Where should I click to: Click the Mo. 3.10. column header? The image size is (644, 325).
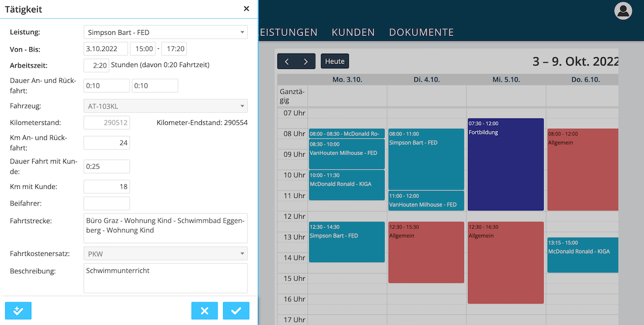347,80
